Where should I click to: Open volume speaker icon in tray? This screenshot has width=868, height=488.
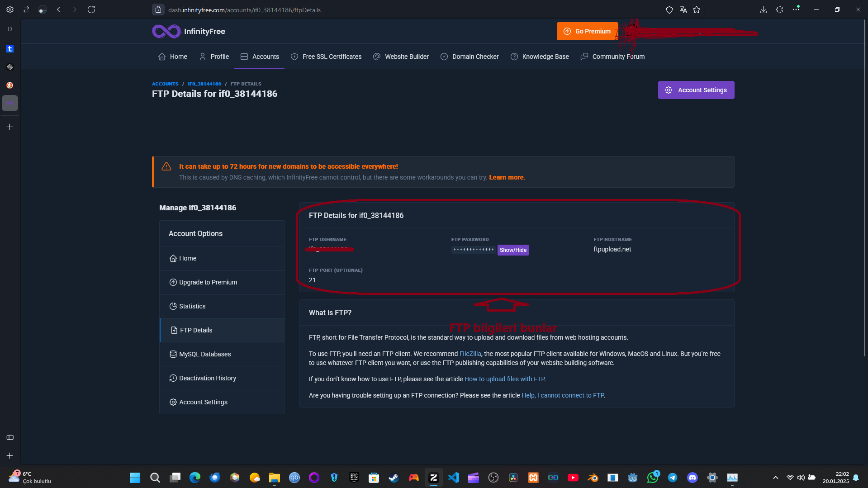click(801, 478)
